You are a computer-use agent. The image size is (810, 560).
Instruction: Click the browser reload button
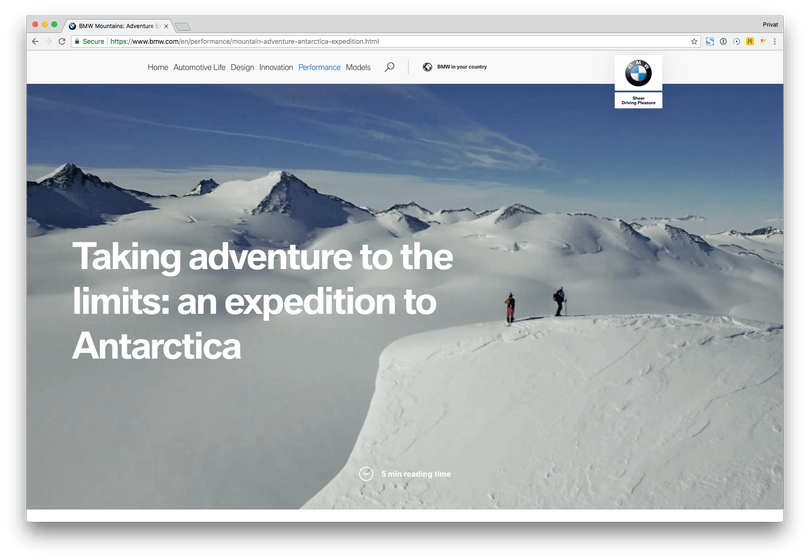pyautogui.click(x=62, y=41)
